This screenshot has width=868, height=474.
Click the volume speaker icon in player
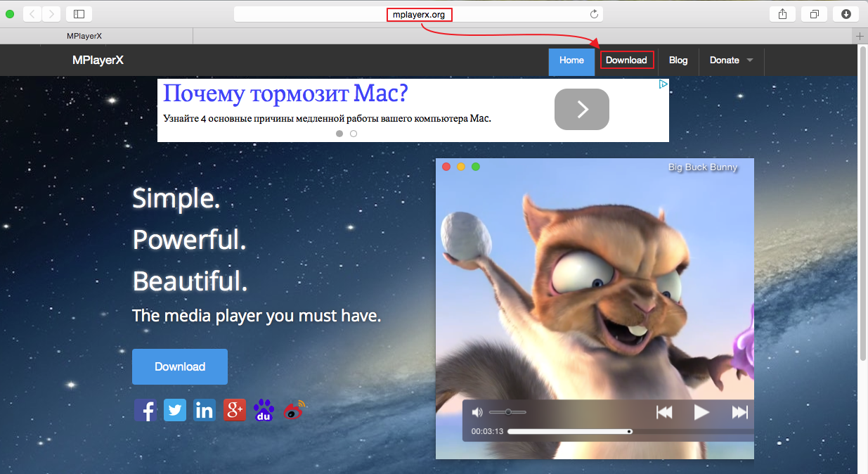point(477,412)
